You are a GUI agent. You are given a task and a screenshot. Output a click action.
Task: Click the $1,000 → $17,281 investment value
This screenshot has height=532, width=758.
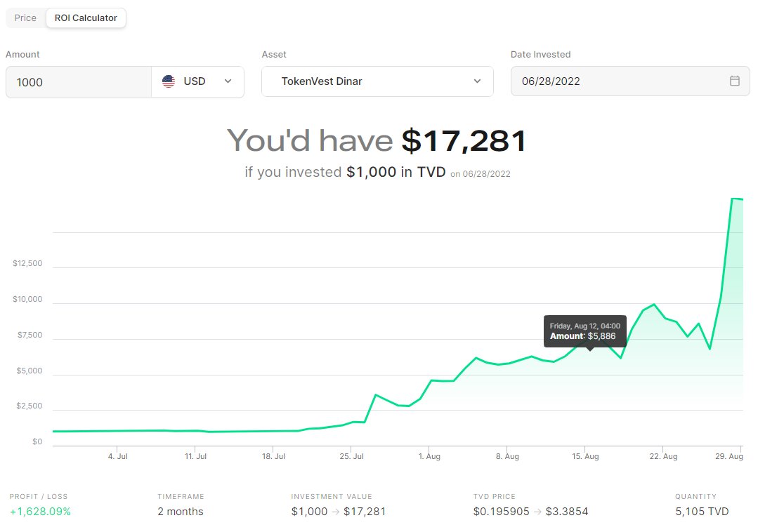click(339, 512)
